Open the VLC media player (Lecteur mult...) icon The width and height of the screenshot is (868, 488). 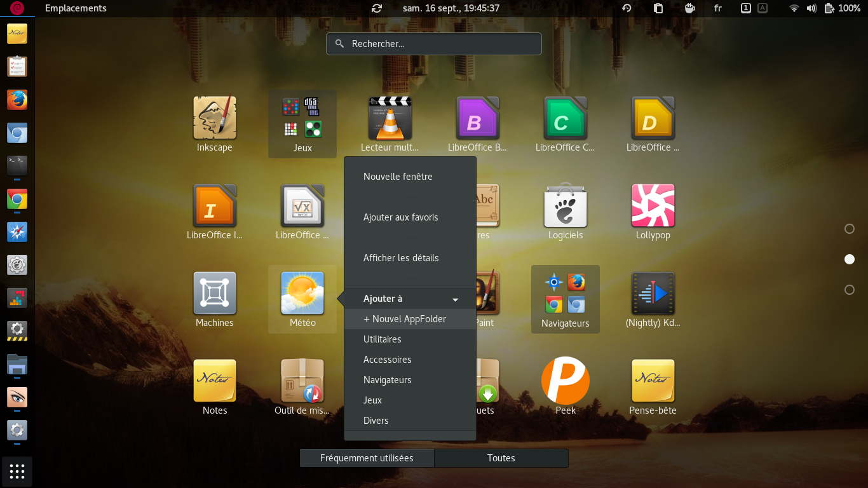[390, 118]
